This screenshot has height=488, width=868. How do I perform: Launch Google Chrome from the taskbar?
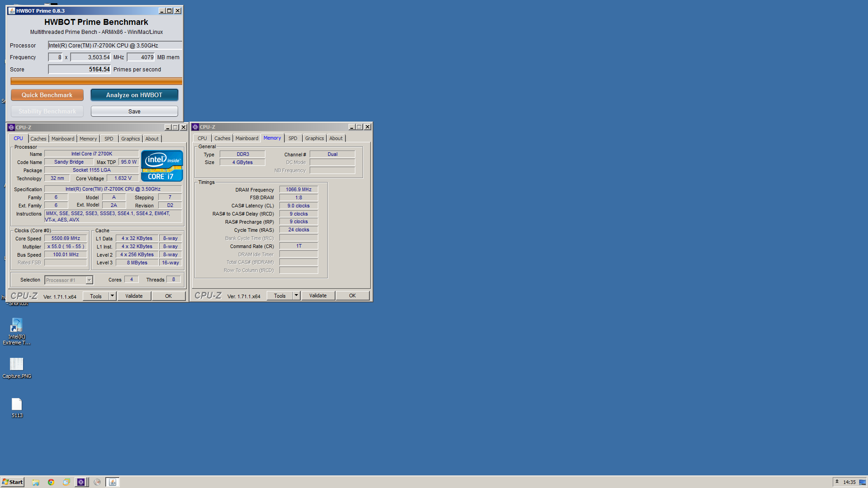[x=51, y=482]
